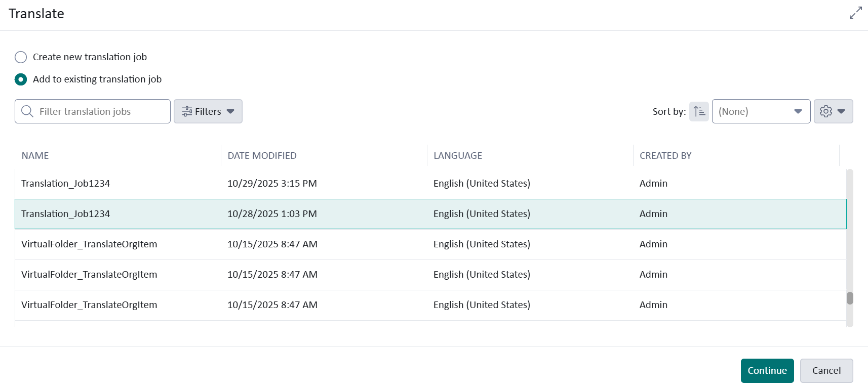Click the magnifier icon in search box
The image size is (868, 390).
(x=27, y=111)
